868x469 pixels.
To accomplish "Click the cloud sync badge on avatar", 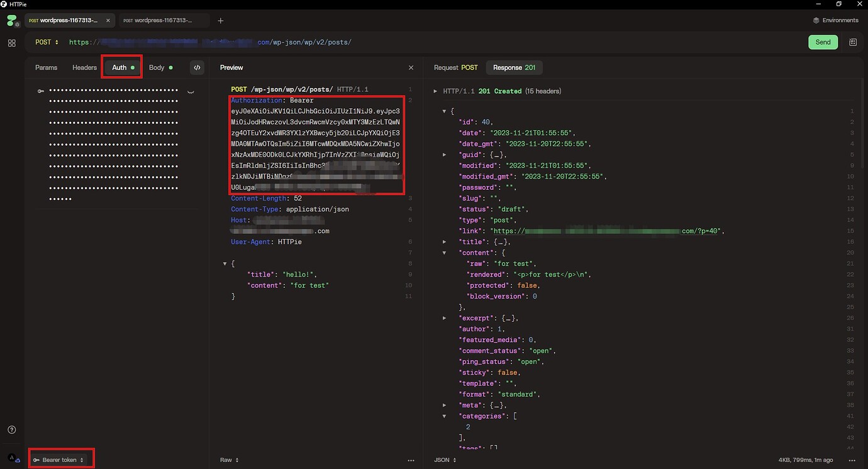I will click(x=18, y=461).
